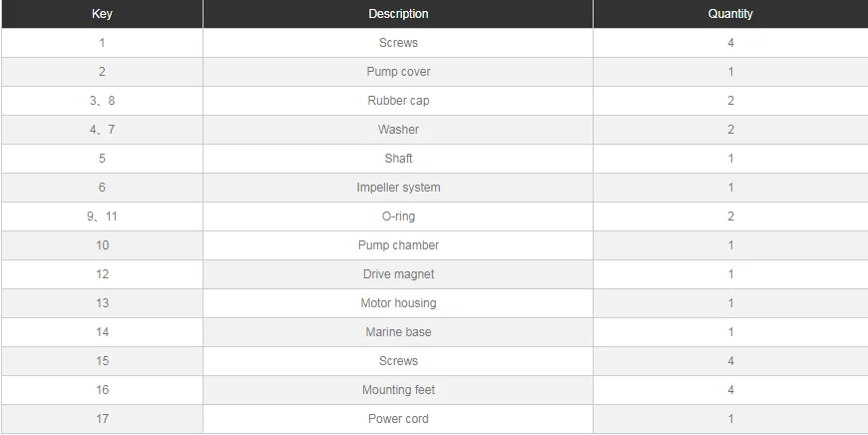
Task: Click the Washer row description
Action: click(x=398, y=130)
